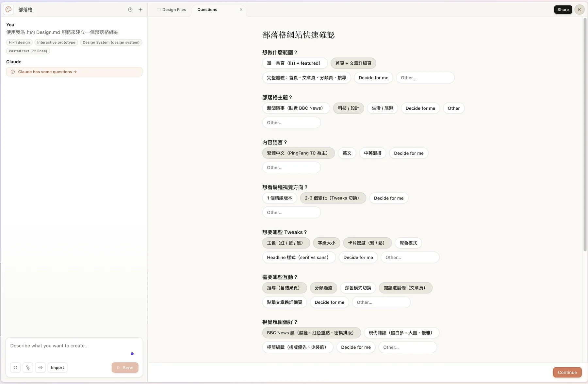Click Other input field under 內容語言
The height and width of the screenshot is (384, 588).
click(291, 168)
